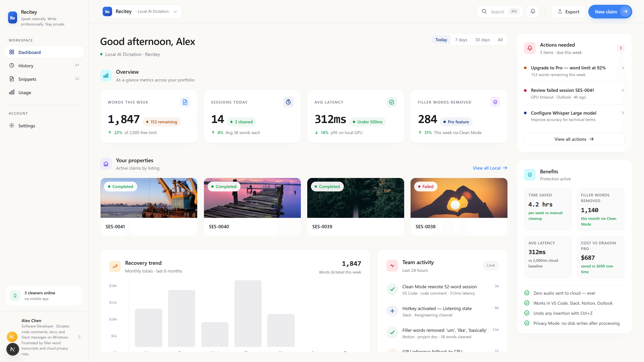Expand Alex Chen account switcher
The width and height of the screenshot is (644, 362).
pos(79,337)
